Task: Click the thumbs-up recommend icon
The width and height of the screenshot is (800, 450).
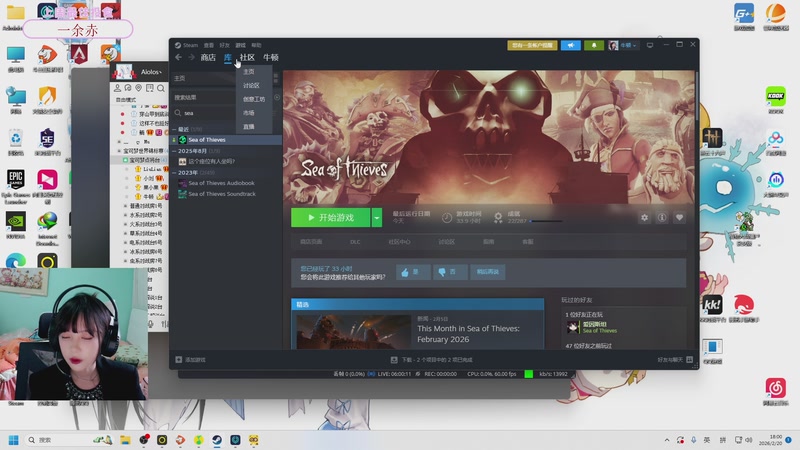Action: (405, 272)
